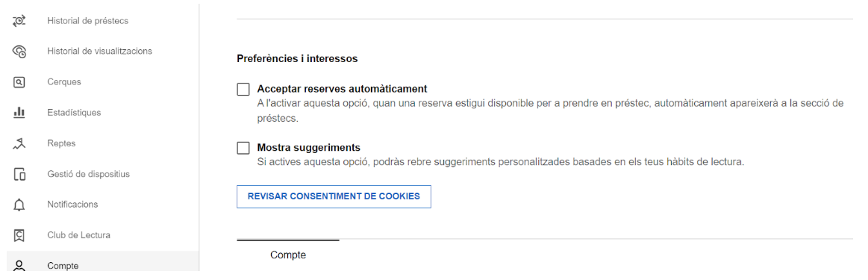Click the Compte user icon in sidebar
This screenshot has height=280, width=868.
(x=19, y=266)
